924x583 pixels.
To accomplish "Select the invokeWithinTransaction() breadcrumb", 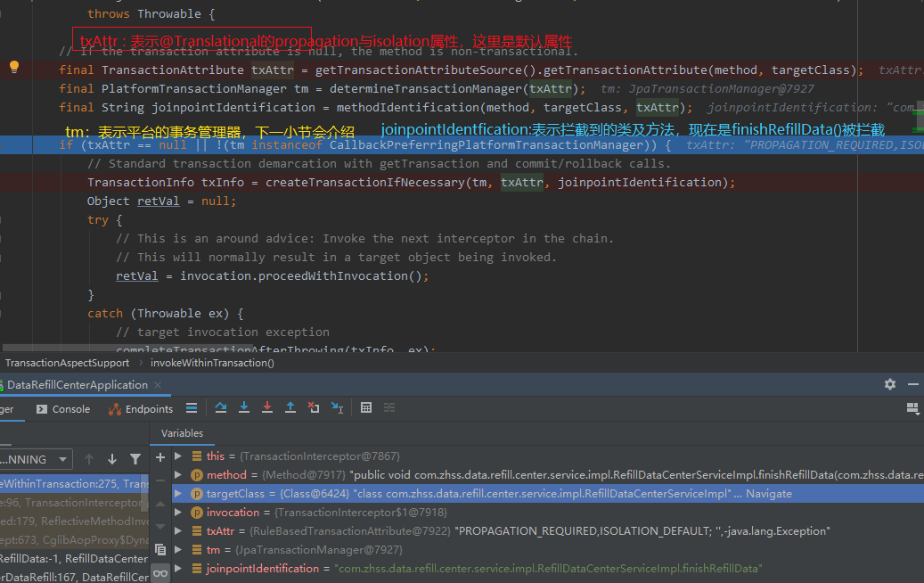I will (212, 363).
